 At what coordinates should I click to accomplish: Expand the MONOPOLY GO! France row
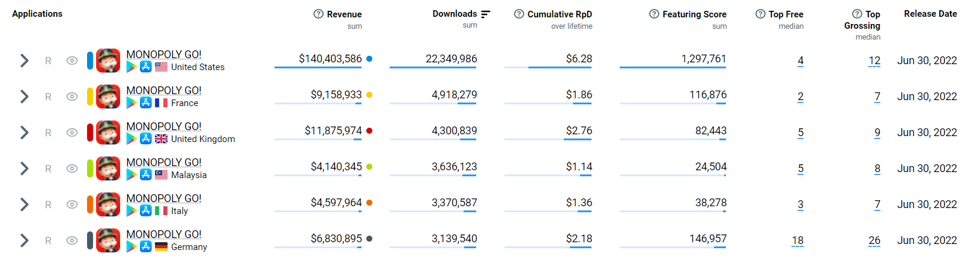[24, 97]
